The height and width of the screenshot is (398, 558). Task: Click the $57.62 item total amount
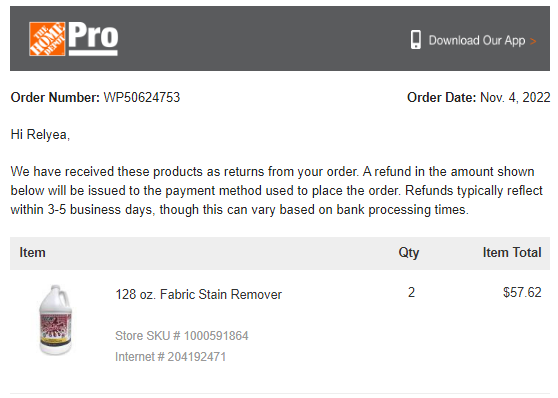(x=522, y=292)
